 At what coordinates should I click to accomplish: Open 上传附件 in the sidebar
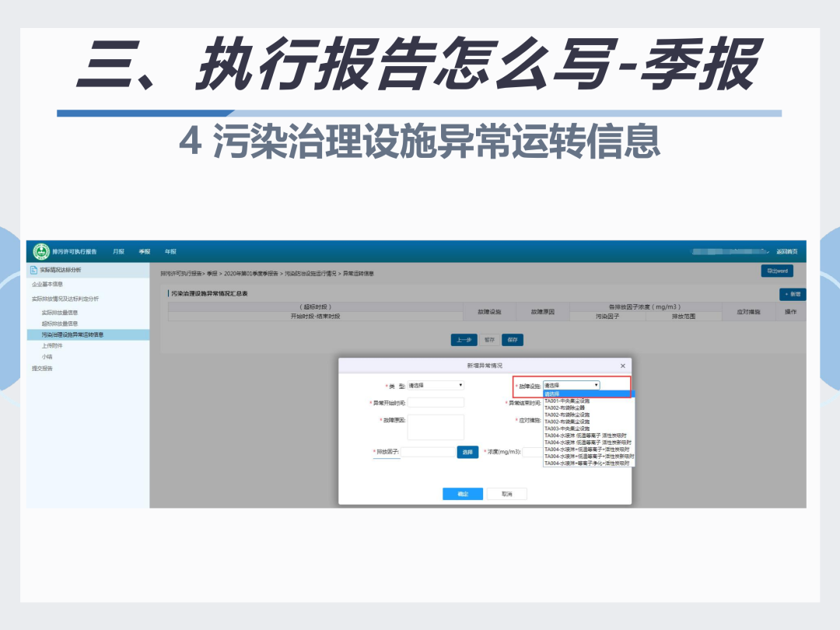point(52,346)
